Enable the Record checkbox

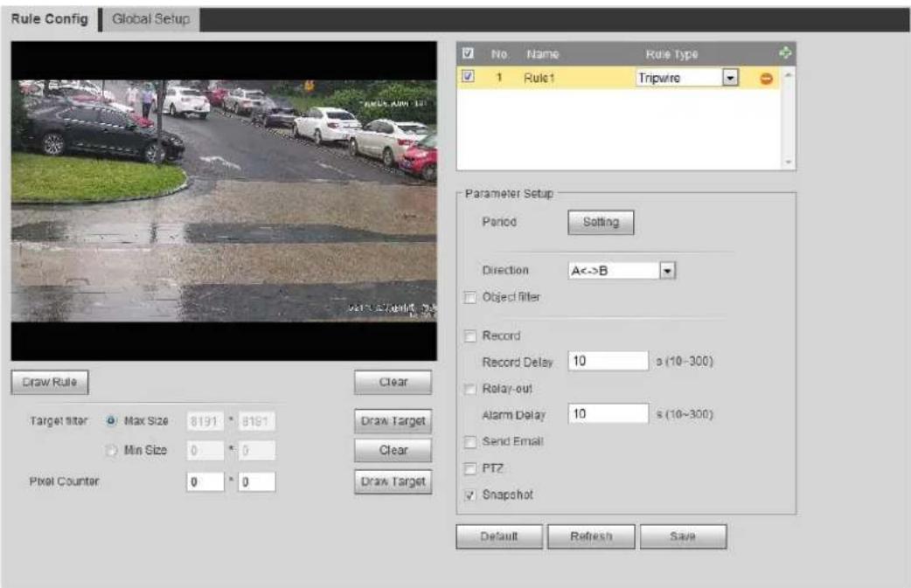click(470, 336)
